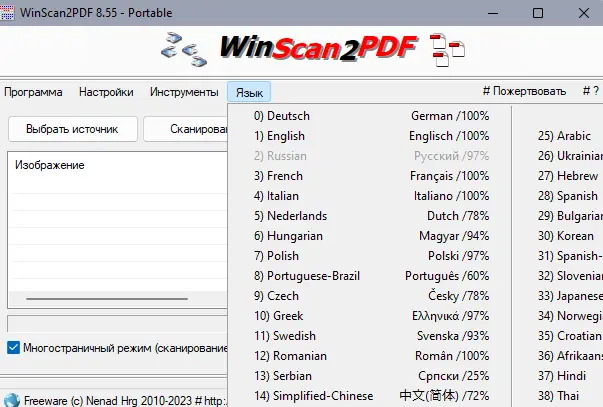This screenshot has height=407, width=603.
Task: Select 33) Japanese language
Action: (558, 296)
